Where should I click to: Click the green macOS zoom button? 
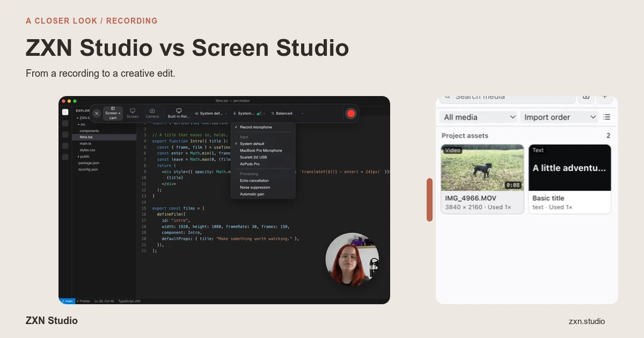click(x=75, y=101)
